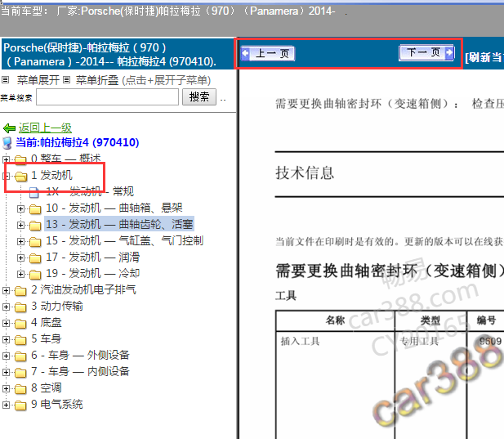Select 3 动力传输 item

tap(57, 306)
